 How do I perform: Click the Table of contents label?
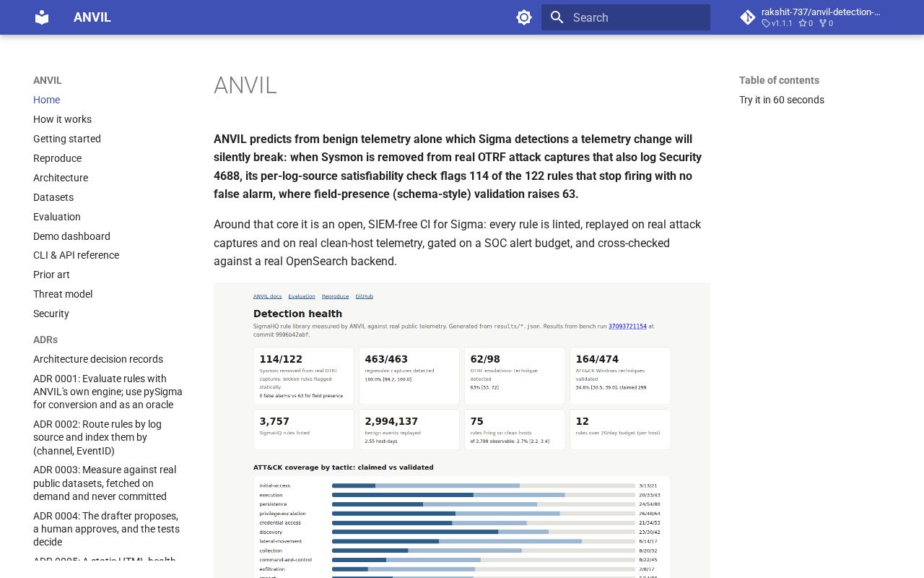[779, 80]
